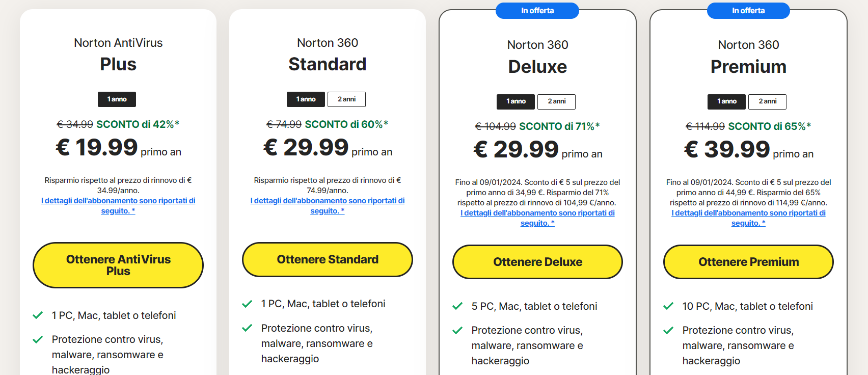Open subscription details link under Standard plan

(328, 201)
